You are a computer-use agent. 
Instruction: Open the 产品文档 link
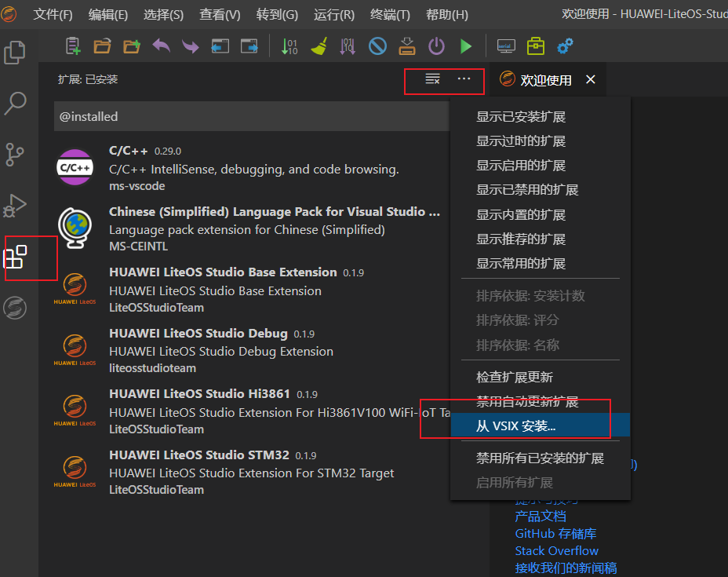(541, 517)
